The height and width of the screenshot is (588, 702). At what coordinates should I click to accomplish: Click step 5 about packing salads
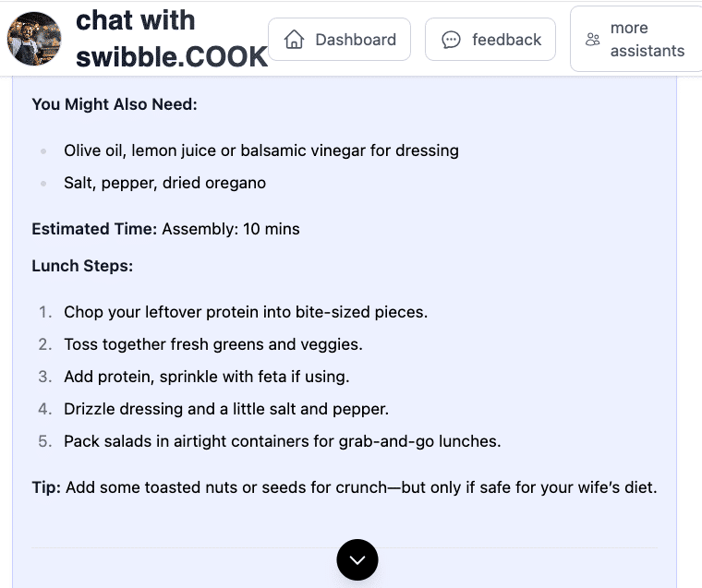point(282,441)
